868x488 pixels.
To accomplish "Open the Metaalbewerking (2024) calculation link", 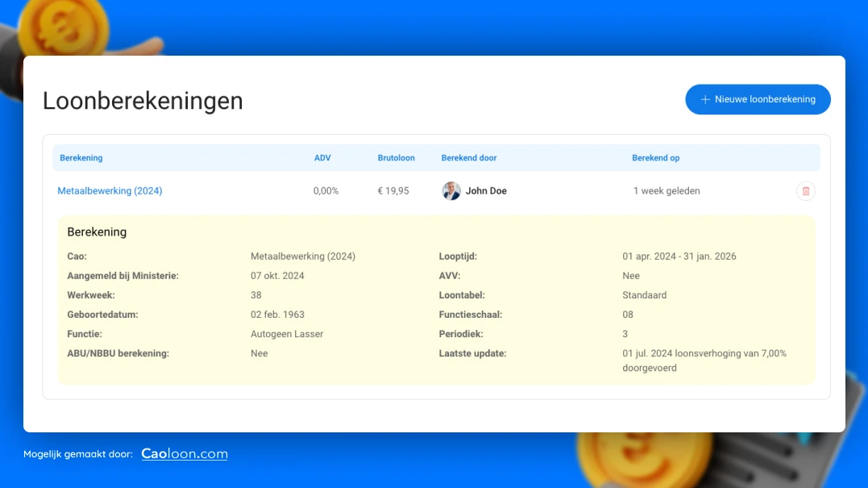I will click(110, 191).
